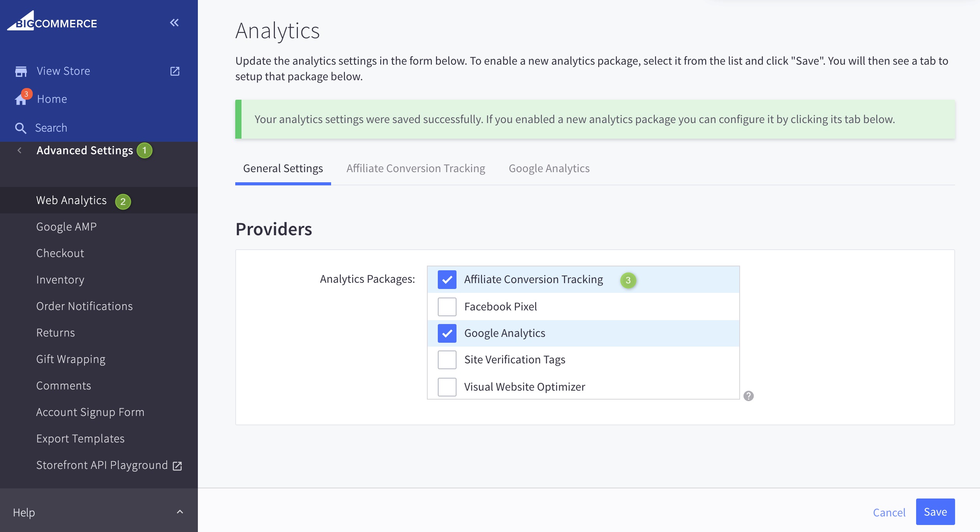Switch to Affiliate Conversion Tracking tab
980x532 pixels.
click(x=416, y=168)
